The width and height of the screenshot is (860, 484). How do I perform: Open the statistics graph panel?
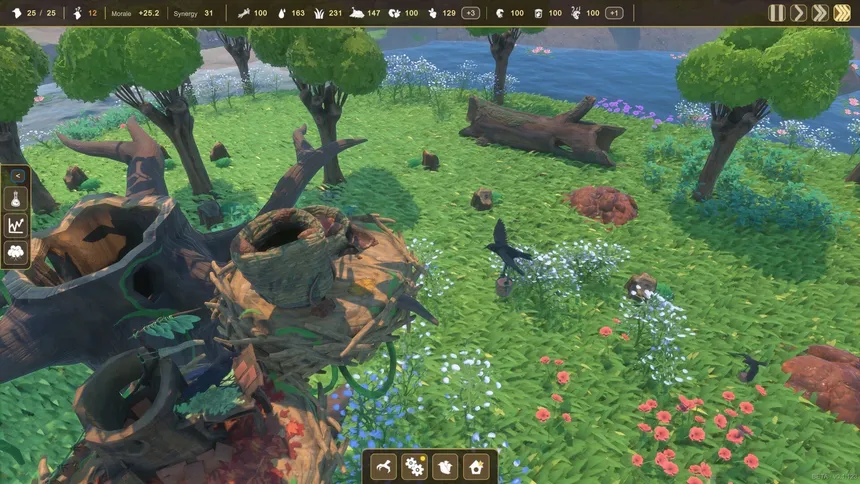(x=16, y=225)
